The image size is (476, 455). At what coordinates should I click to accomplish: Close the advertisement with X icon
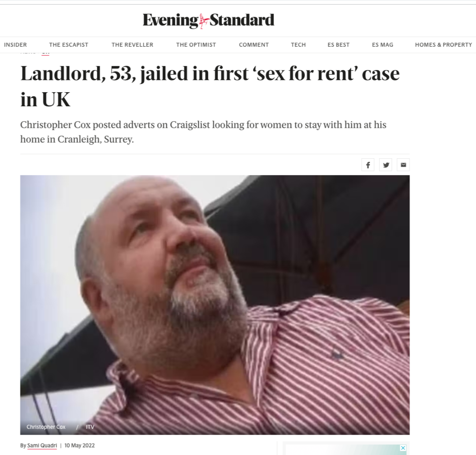pyautogui.click(x=403, y=448)
